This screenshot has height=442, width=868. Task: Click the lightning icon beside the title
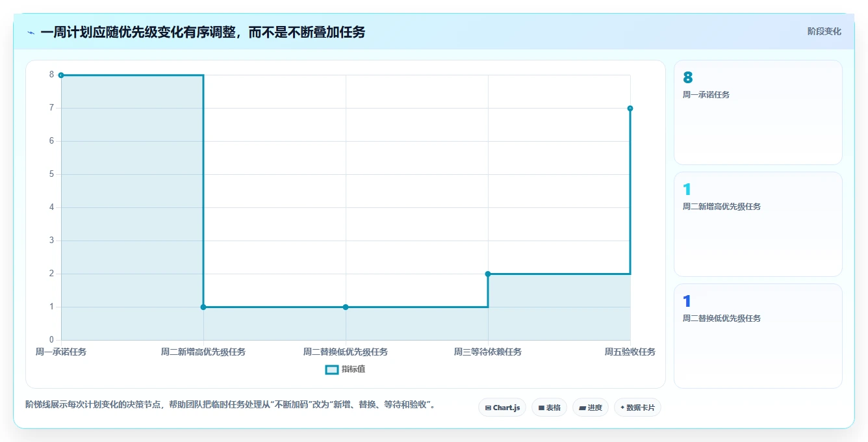[x=31, y=32]
